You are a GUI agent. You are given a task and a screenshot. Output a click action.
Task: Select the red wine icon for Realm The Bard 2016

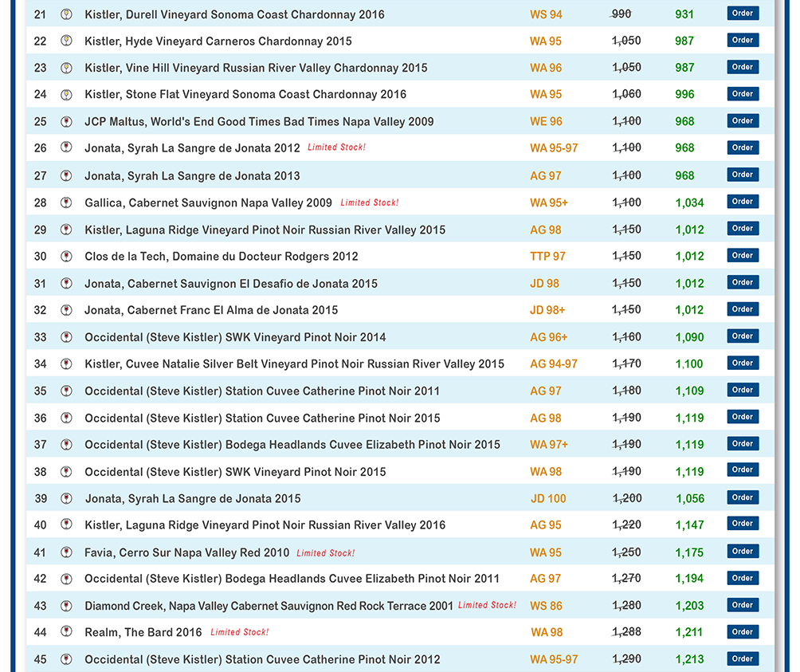click(66, 631)
